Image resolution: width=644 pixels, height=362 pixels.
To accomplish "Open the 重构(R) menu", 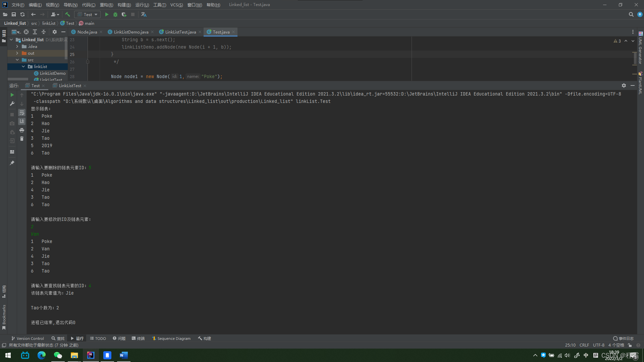I will [x=106, y=5].
